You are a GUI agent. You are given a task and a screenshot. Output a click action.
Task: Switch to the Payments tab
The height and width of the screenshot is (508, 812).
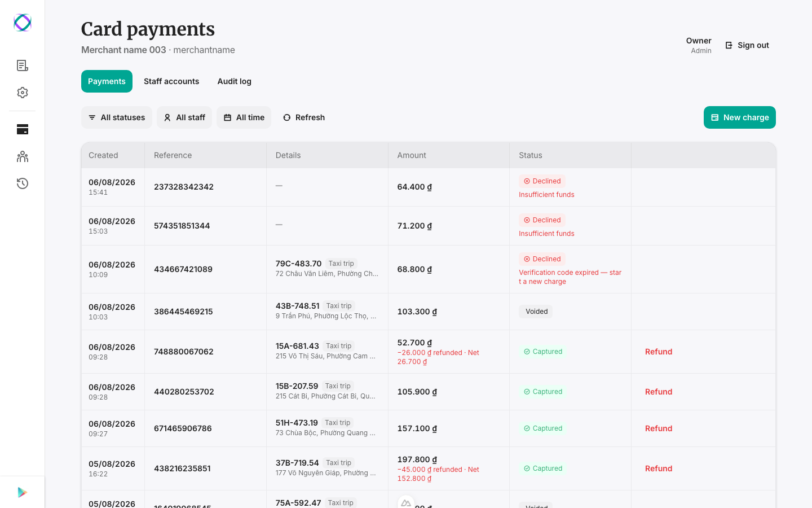(107, 81)
